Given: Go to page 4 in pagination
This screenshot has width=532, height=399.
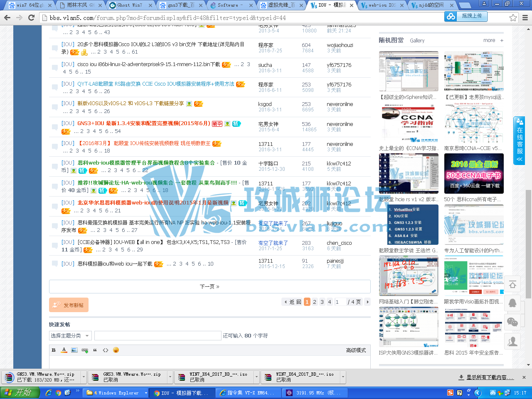Looking at the screenshot, I should click(x=330, y=302).
